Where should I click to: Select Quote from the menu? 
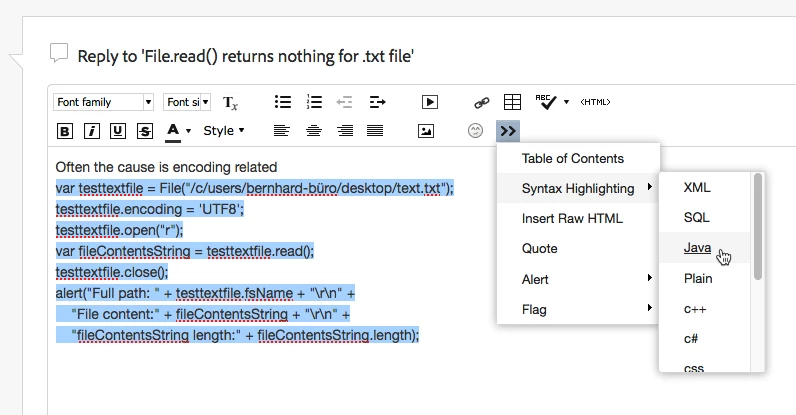coord(578,248)
